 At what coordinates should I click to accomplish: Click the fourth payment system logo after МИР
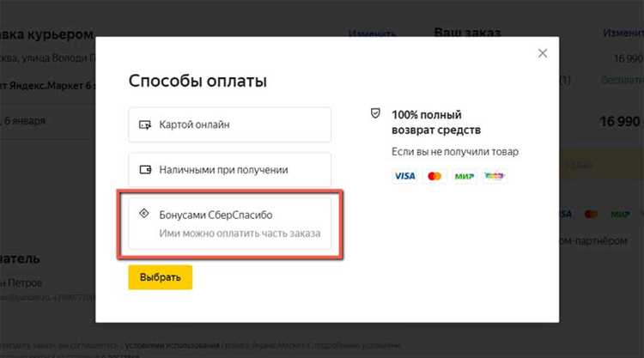(x=494, y=176)
